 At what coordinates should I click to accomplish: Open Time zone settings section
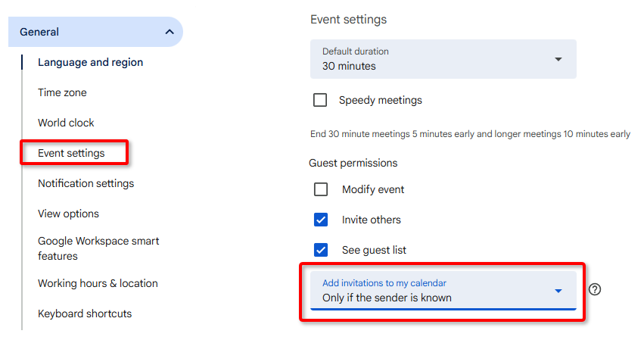[x=62, y=92]
